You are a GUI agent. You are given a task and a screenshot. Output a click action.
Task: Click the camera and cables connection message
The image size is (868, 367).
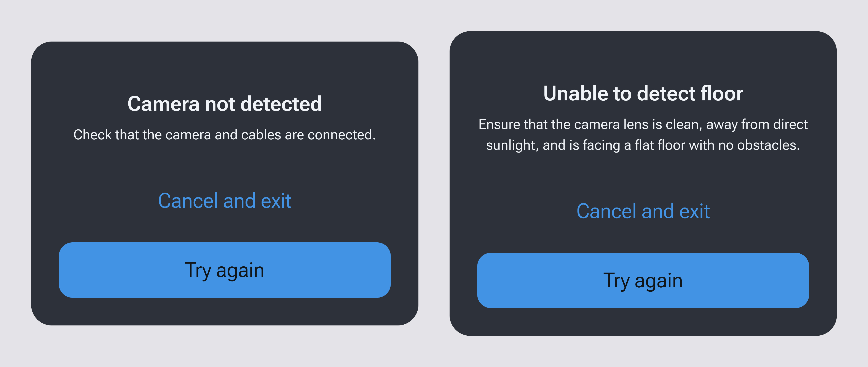(x=224, y=135)
